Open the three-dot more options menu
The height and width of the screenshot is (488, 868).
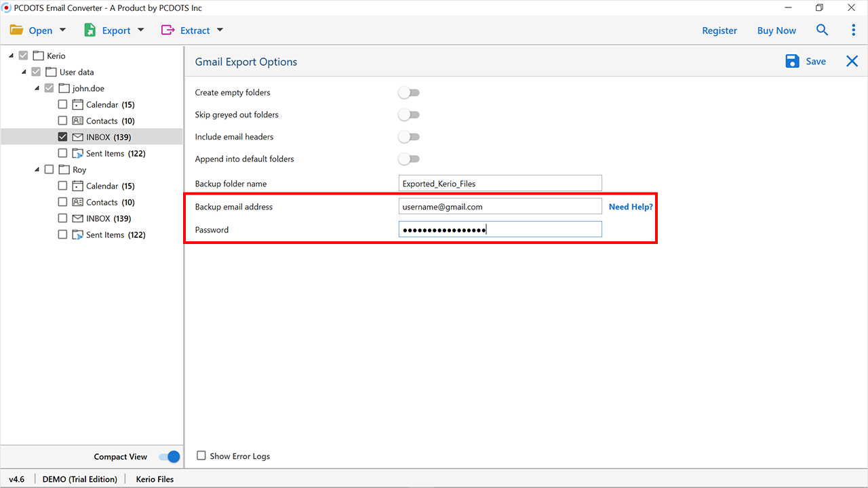853,30
